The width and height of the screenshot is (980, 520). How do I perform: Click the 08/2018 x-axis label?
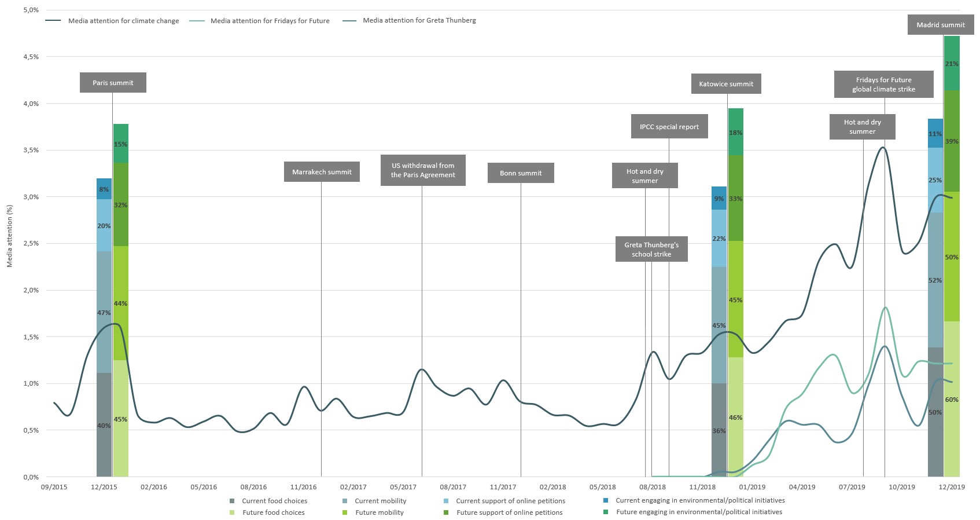click(x=653, y=487)
